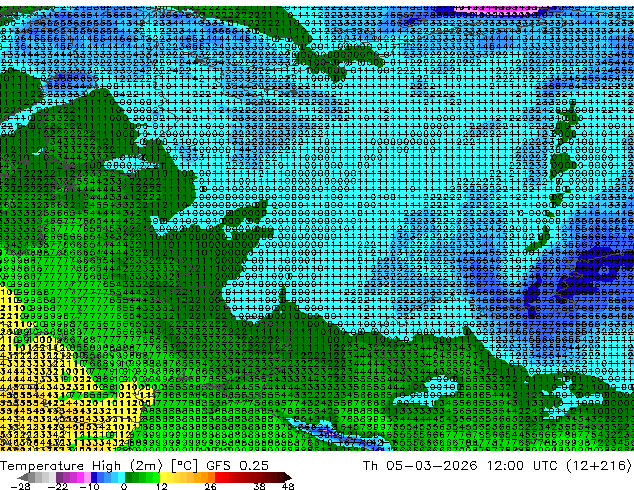
Task: Click the '48' legend value
Action: click(x=288, y=486)
